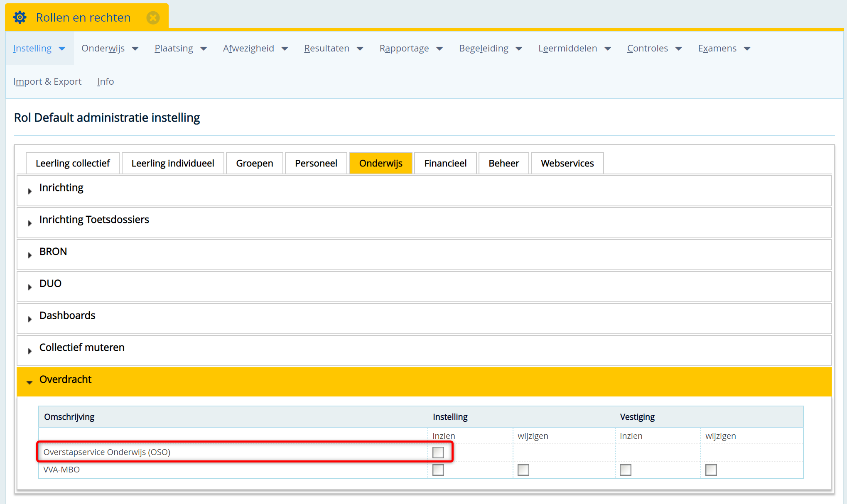Open the Begeleiding menu dropdown

pos(491,48)
